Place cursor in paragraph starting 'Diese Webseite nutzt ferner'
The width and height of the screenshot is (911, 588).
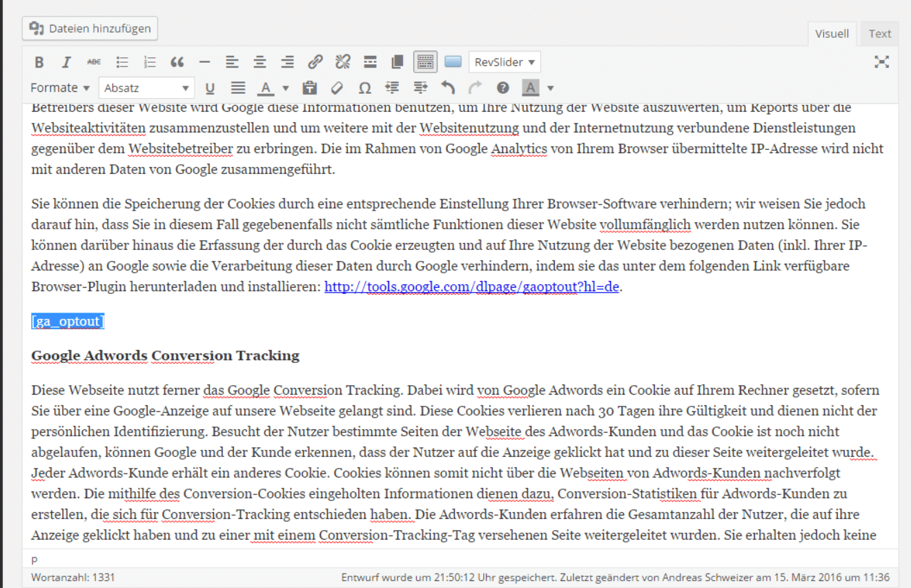tap(455, 462)
